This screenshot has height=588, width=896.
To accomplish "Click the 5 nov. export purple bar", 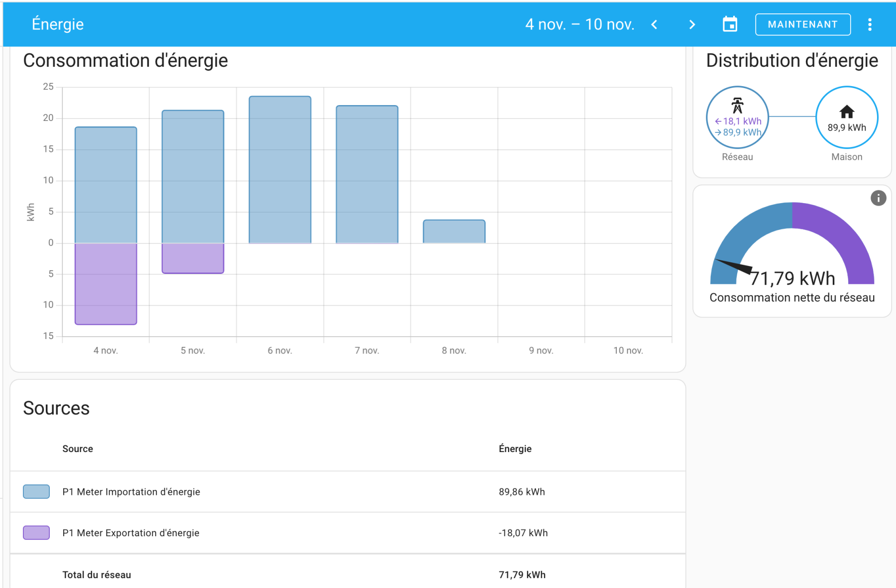I will pyautogui.click(x=193, y=258).
